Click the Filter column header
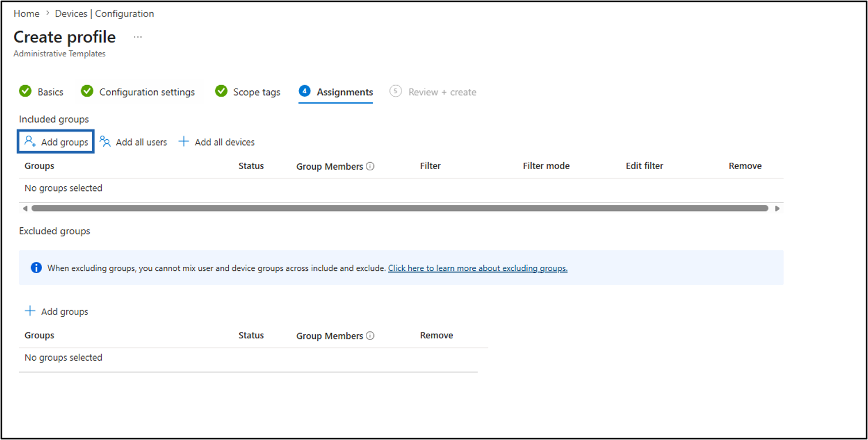868x440 pixels. [x=430, y=166]
